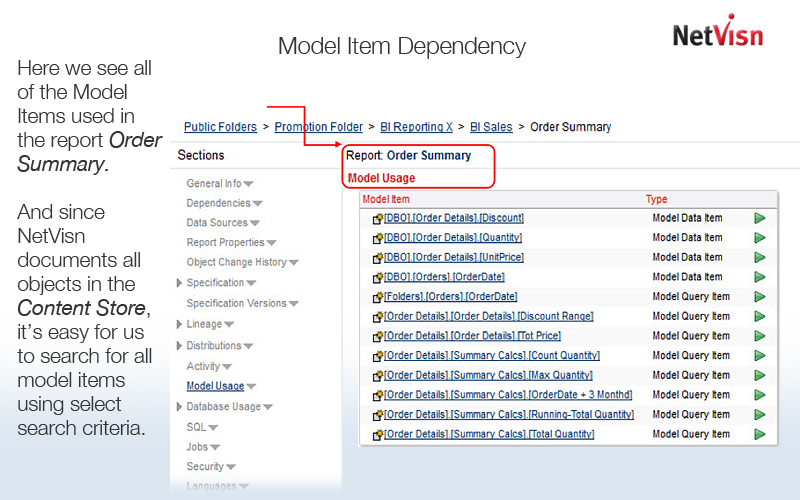The image size is (800, 500).
Task: Click green arrow icon for [DBO].[Order Details].[Discount]
Action: point(760,218)
